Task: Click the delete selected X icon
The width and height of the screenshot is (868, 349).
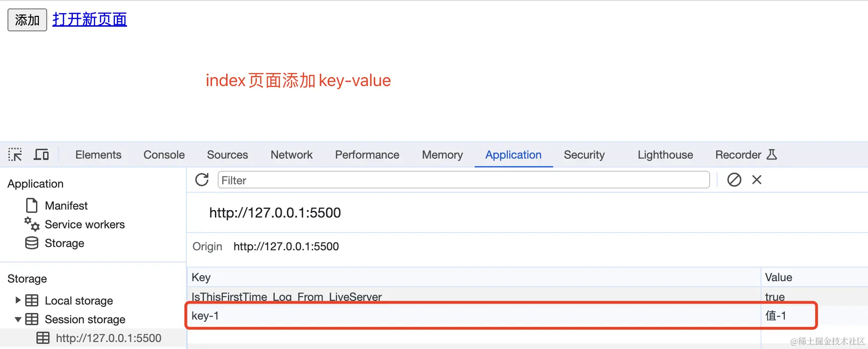Action: coord(757,180)
